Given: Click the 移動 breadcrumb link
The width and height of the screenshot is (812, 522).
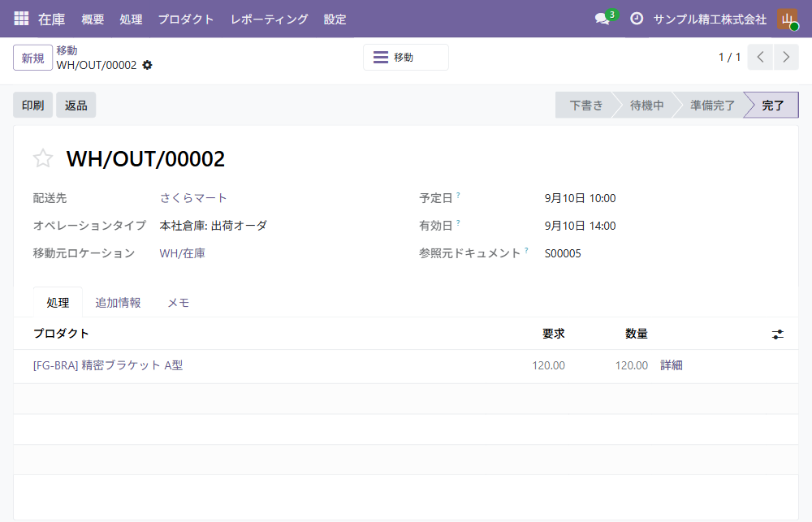Looking at the screenshot, I should (x=67, y=51).
